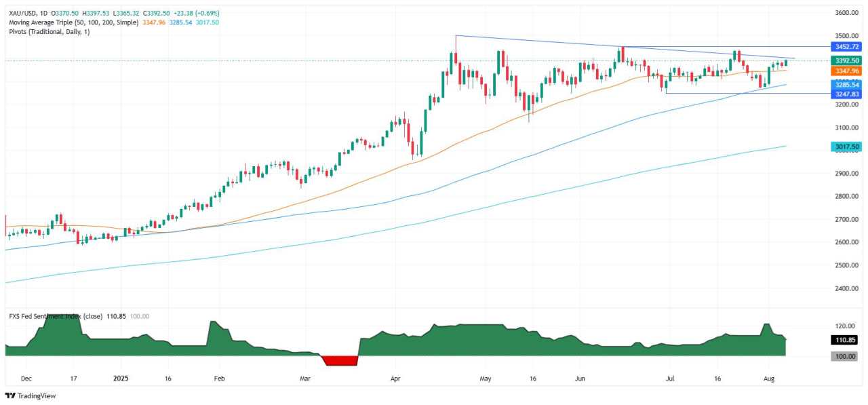
Task: Click the red negative sentiment area
Action: [341, 360]
